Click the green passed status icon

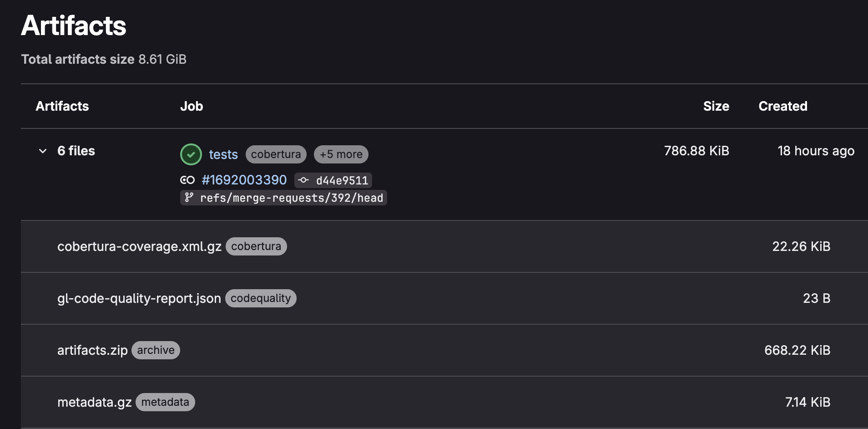(x=191, y=154)
